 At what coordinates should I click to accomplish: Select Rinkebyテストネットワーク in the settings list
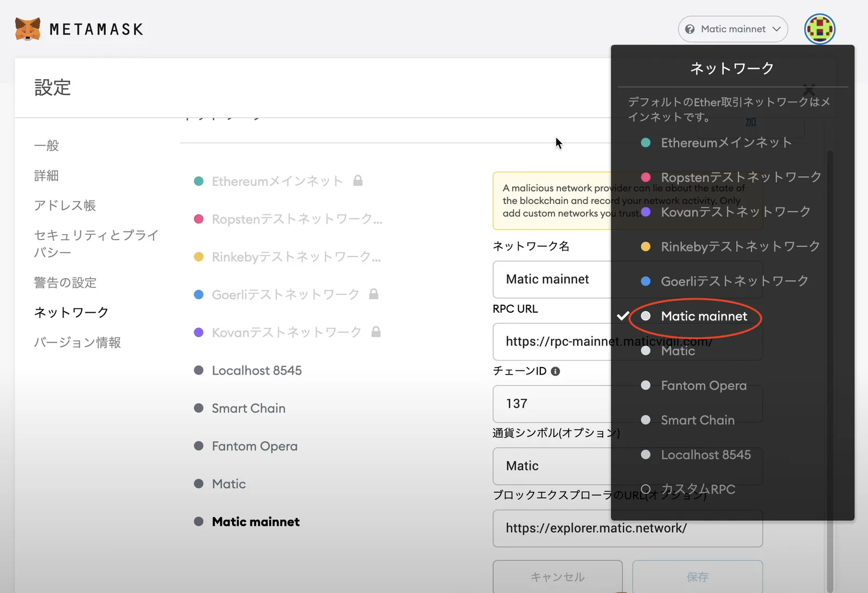(x=288, y=256)
